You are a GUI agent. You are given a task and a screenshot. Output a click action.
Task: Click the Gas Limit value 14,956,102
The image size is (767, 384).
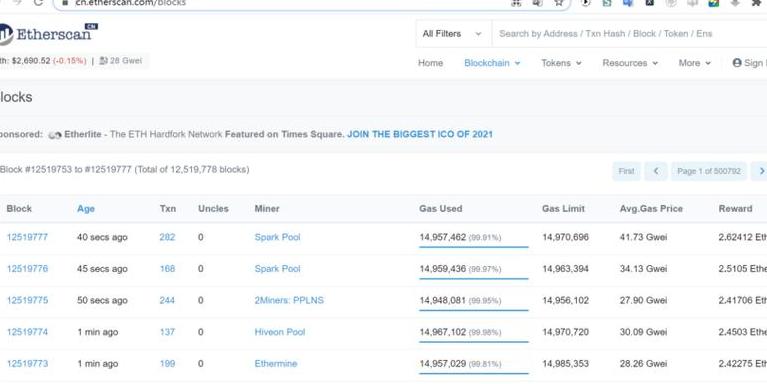point(565,300)
